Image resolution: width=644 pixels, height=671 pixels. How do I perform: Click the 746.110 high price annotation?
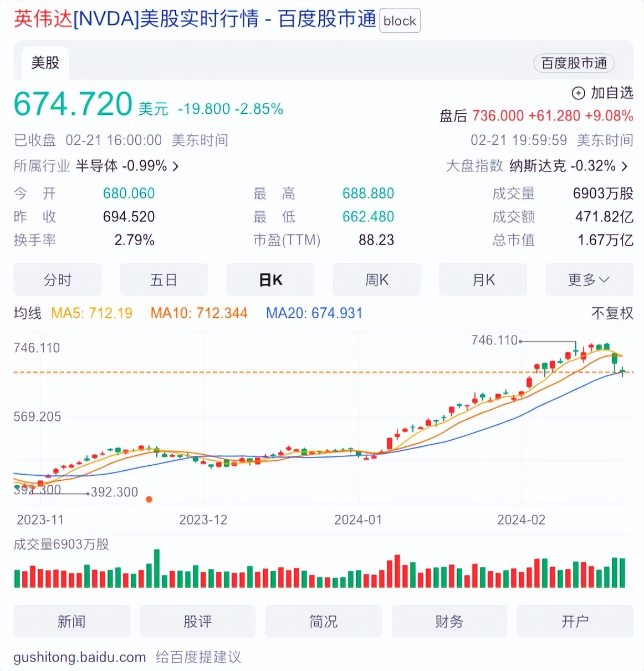(x=494, y=340)
